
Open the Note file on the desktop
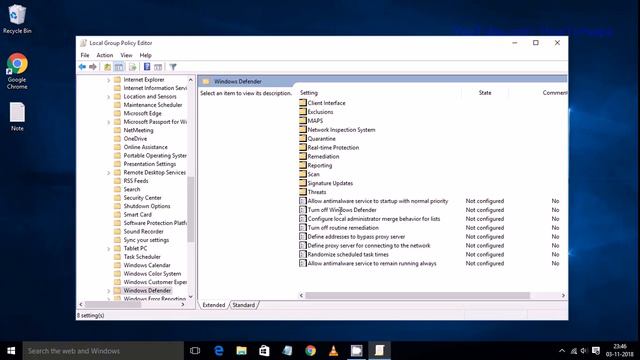point(17,117)
